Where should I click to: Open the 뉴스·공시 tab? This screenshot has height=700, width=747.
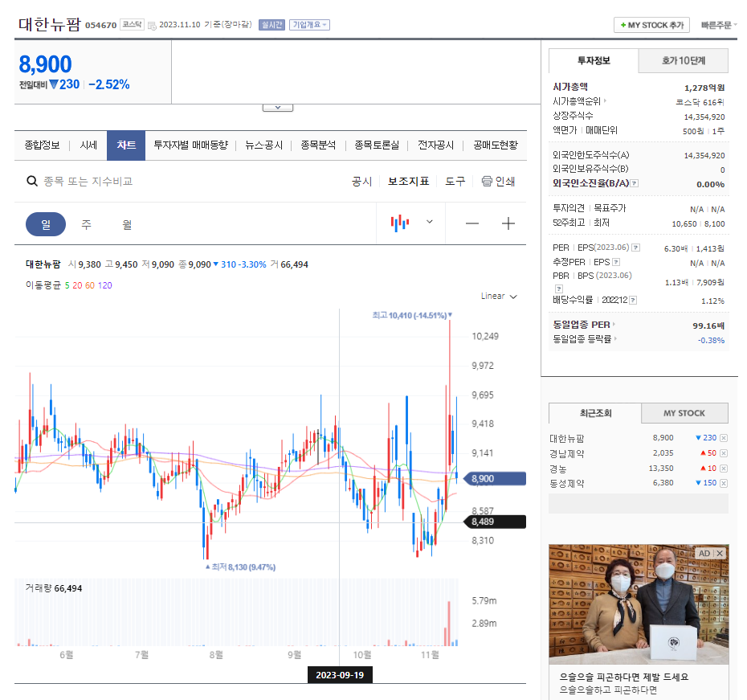[x=264, y=145]
